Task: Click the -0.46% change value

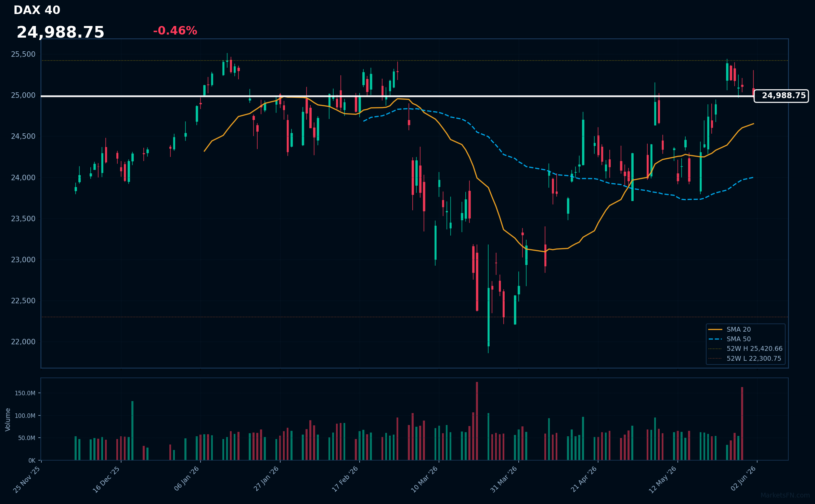Action: pyautogui.click(x=175, y=31)
